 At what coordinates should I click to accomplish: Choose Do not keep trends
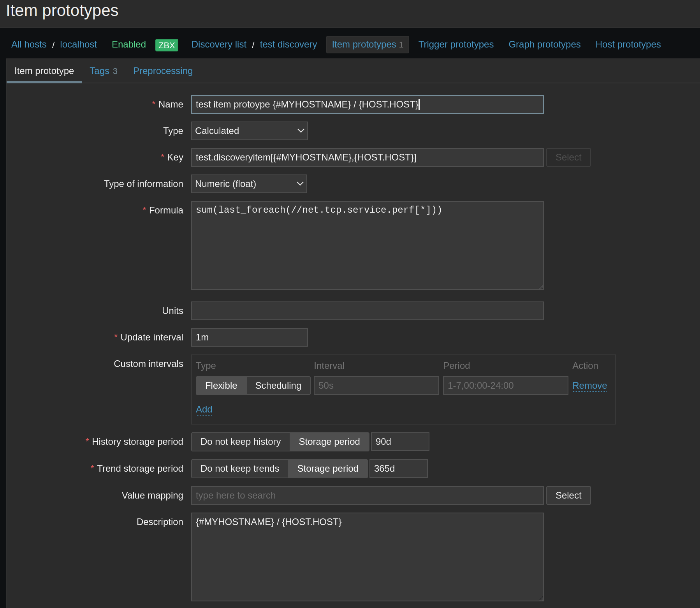click(240, 469)
